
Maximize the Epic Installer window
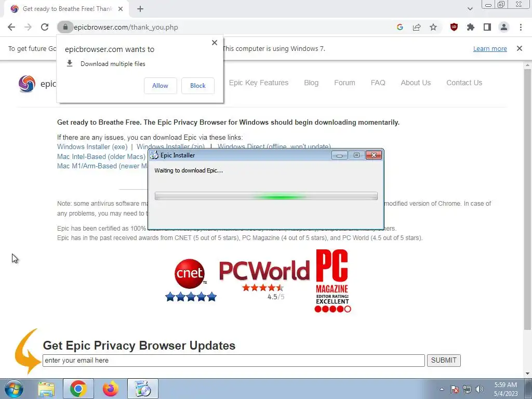pos(356,155)
